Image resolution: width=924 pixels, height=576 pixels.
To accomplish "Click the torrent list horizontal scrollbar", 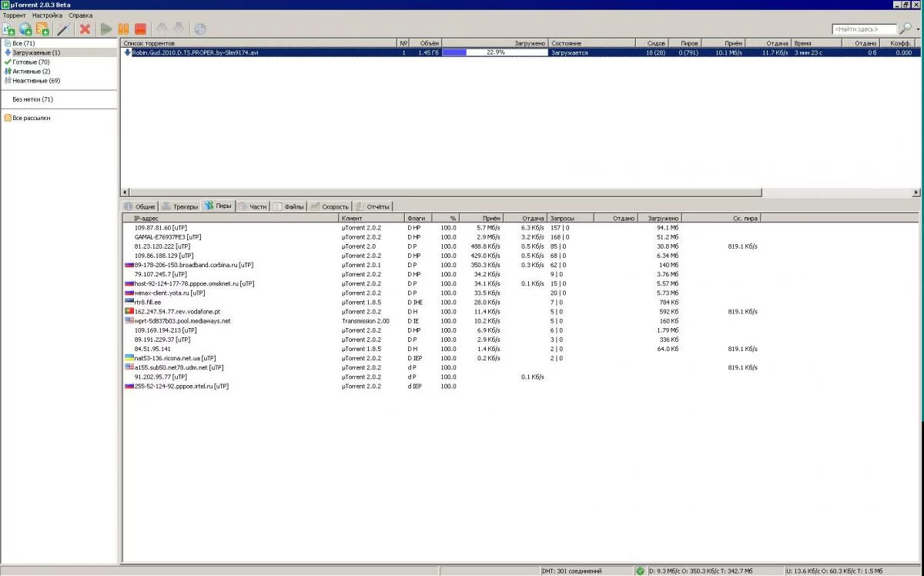I will tap(444, 192).
